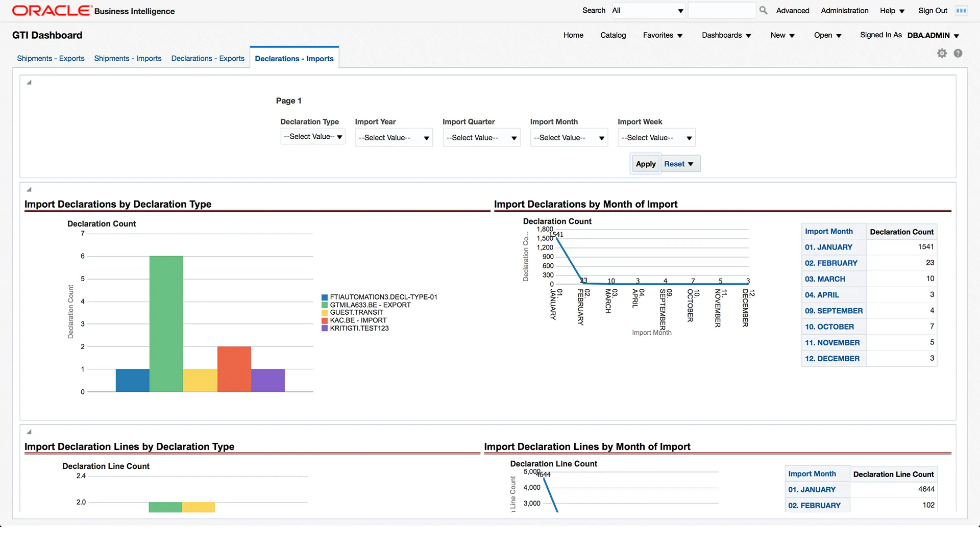Collapse the Import Declaration Lines section

[29, 432]
